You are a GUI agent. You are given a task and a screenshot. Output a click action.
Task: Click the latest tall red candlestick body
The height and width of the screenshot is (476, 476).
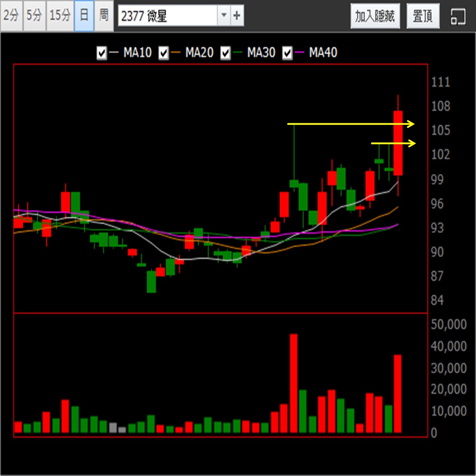click(x=398, y=143)
